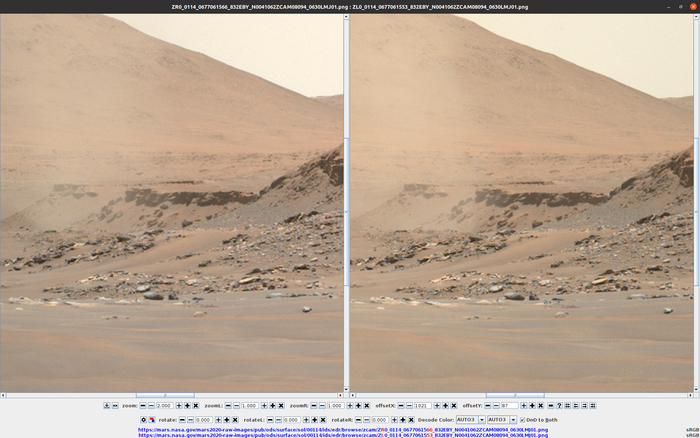Click the rotateR value field
The height and width of the screenshot is (438, 700).
pos(380,420)
